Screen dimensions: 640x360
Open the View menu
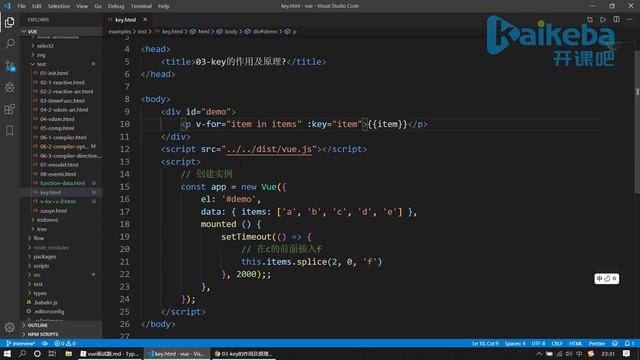[82, 6]
